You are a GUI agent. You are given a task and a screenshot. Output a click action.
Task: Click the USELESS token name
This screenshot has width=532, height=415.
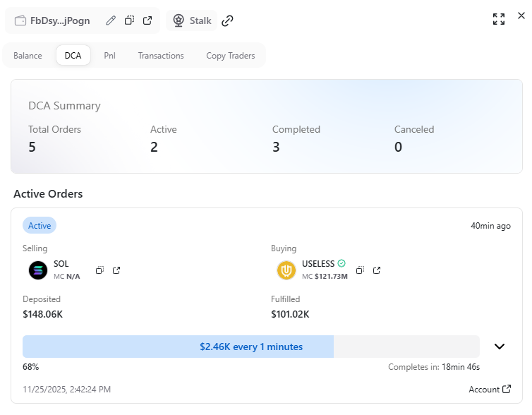coord(318,264)
